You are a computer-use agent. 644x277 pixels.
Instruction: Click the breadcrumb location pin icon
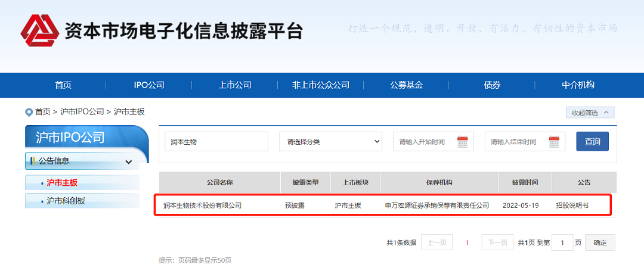(x=29, y=112)
